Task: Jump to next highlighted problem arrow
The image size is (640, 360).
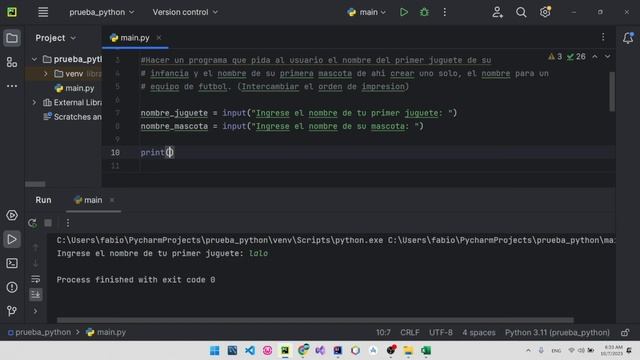Action: [x=607, y=56]
